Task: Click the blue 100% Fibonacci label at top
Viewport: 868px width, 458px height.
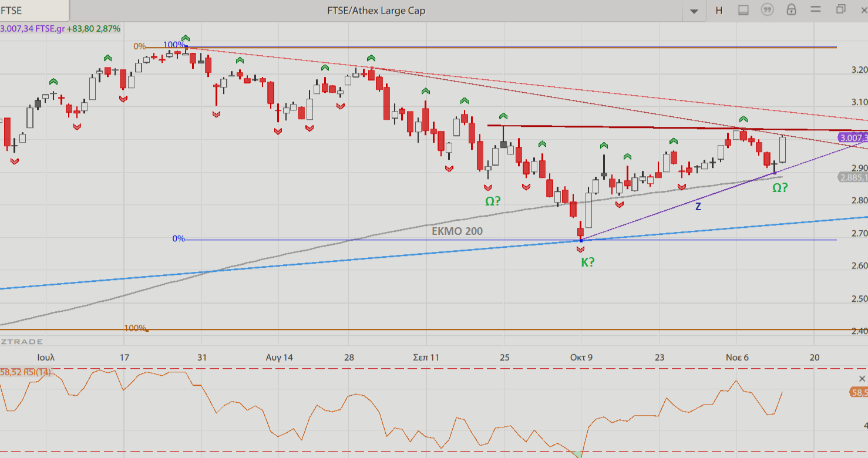Action: click(174, 45)
